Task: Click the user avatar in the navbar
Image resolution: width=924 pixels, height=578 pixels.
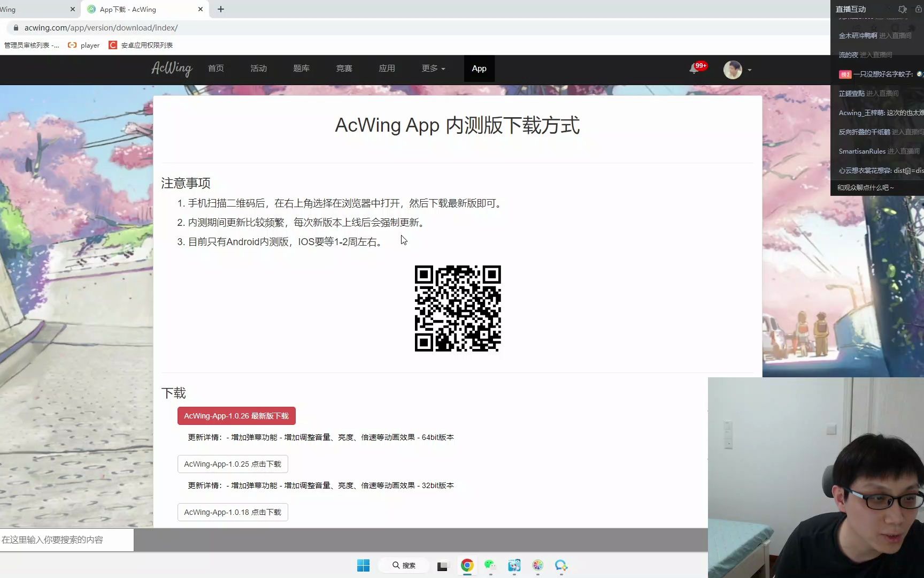Action: (733, 70)
